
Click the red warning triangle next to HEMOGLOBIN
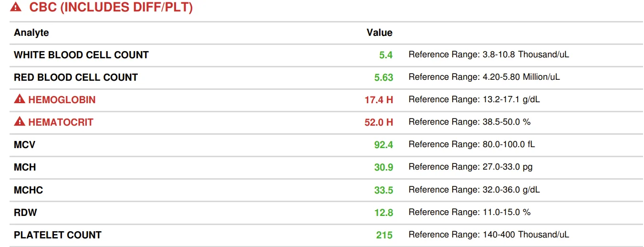(x=19, y=99)
